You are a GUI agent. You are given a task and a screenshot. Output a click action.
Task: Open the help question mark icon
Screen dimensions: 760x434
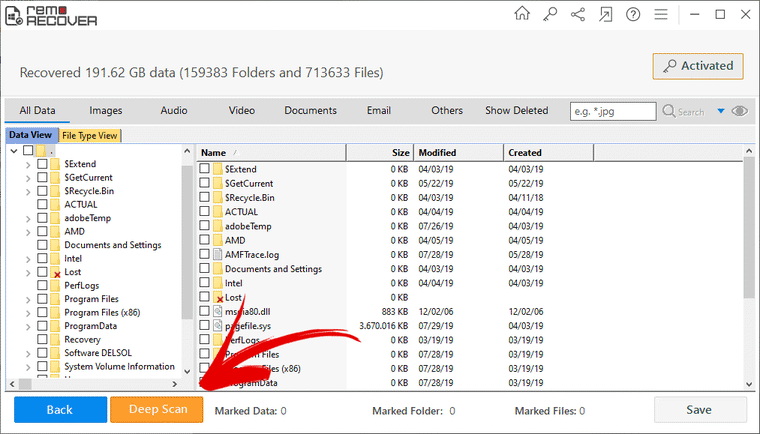click(633, 14)
